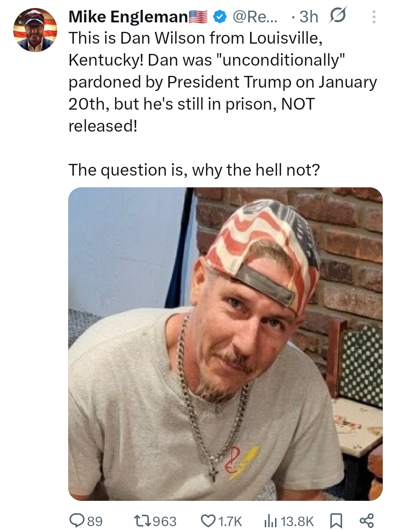396x532 pixels.
Task: Bookmark this tweet
Action: pos(336,521)
